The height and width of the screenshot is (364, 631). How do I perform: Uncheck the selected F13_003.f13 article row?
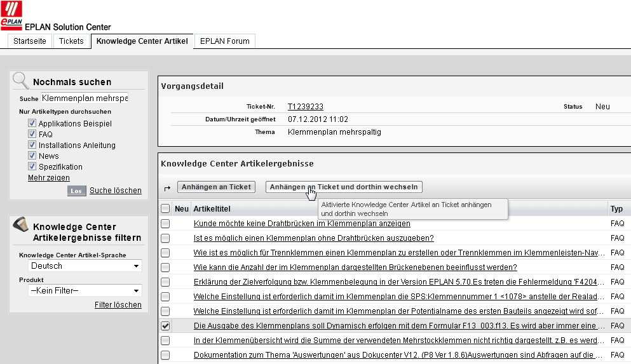[x=165, y=326]
